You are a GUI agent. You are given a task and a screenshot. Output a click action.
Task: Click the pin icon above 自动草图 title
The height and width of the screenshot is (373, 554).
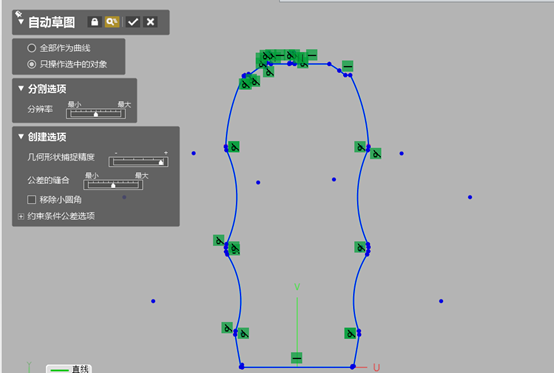[18, 14]
